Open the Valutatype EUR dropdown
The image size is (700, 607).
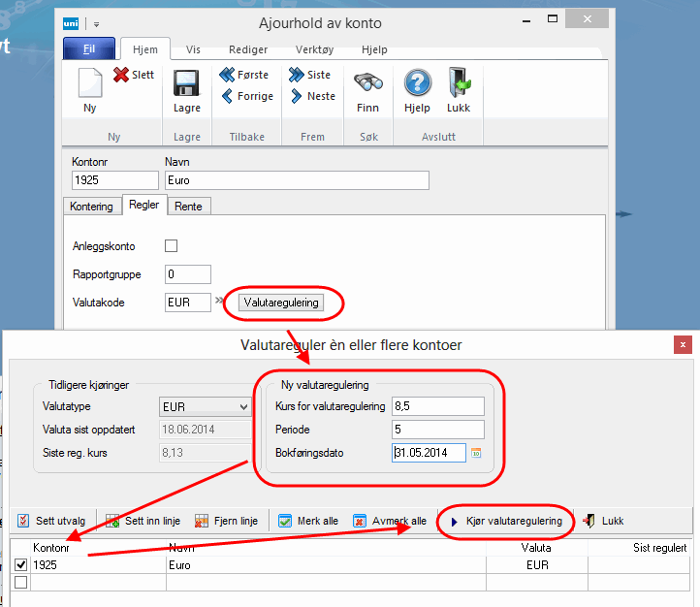click(x=242, y=406)
